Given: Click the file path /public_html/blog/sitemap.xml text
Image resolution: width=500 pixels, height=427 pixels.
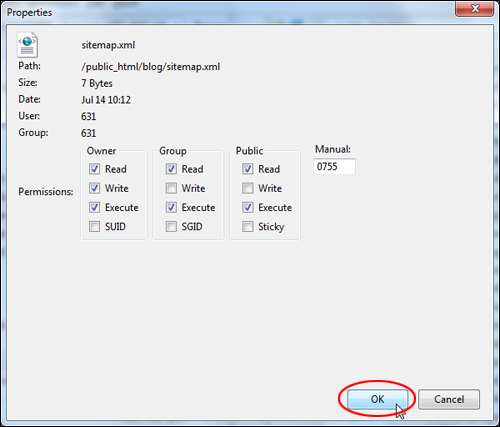Looking at the screenshot, I should click(151, 67).
